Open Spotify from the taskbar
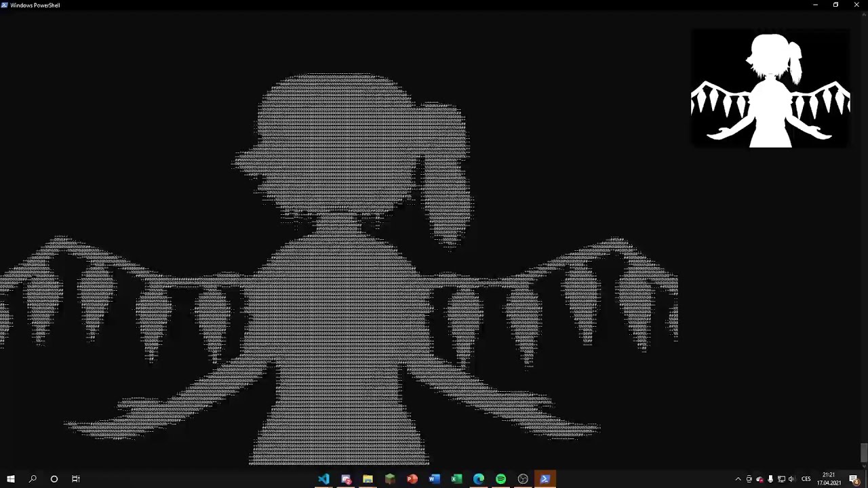Image resolution: width=868 pixels, height=488 pixels. (x=500, y=479)
